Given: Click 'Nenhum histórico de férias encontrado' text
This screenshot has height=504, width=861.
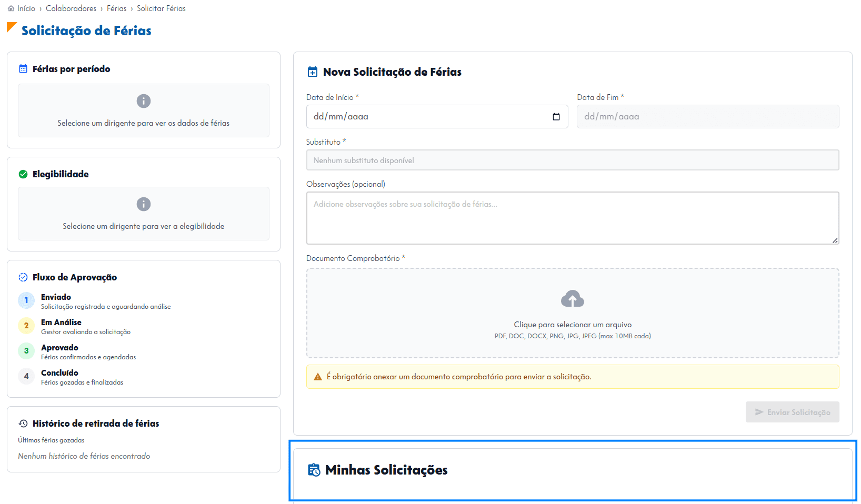Looking at the screenshot, I should point(84,456).
